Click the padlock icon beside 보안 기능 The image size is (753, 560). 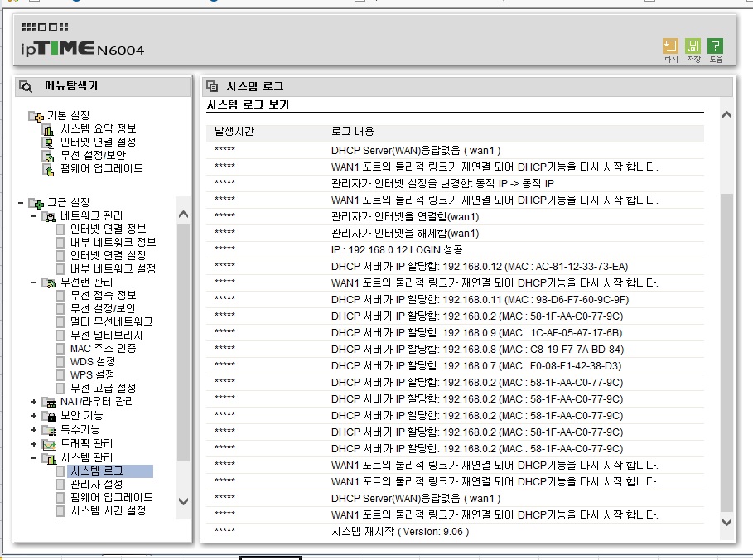(49, 416)
